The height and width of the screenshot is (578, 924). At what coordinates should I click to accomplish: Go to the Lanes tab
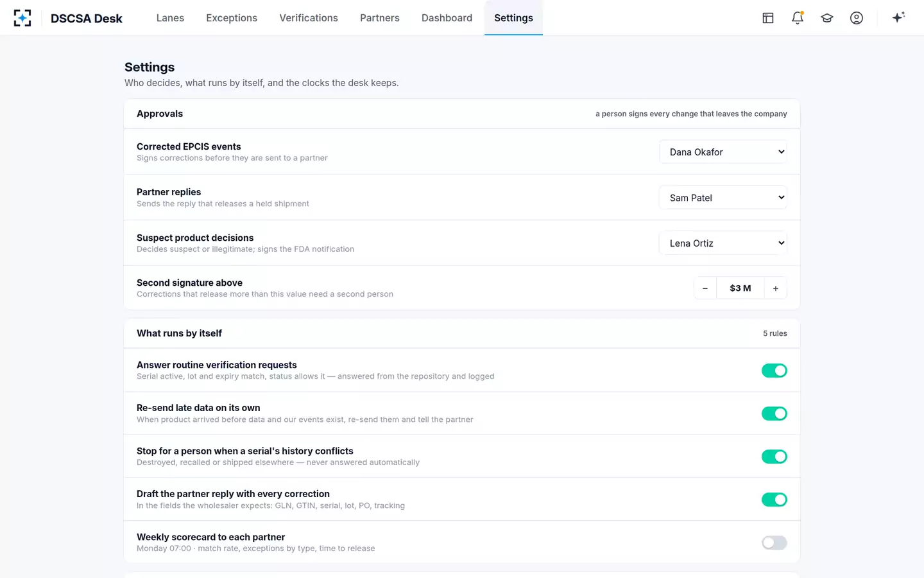(170, 18)
